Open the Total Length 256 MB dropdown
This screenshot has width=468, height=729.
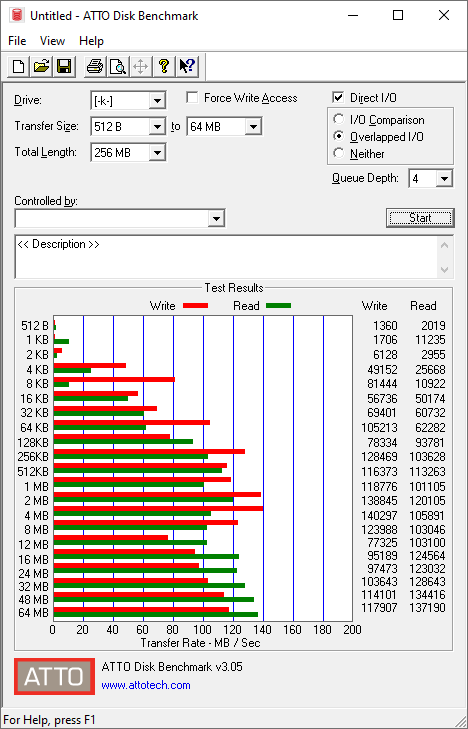[x=157, y=152]
